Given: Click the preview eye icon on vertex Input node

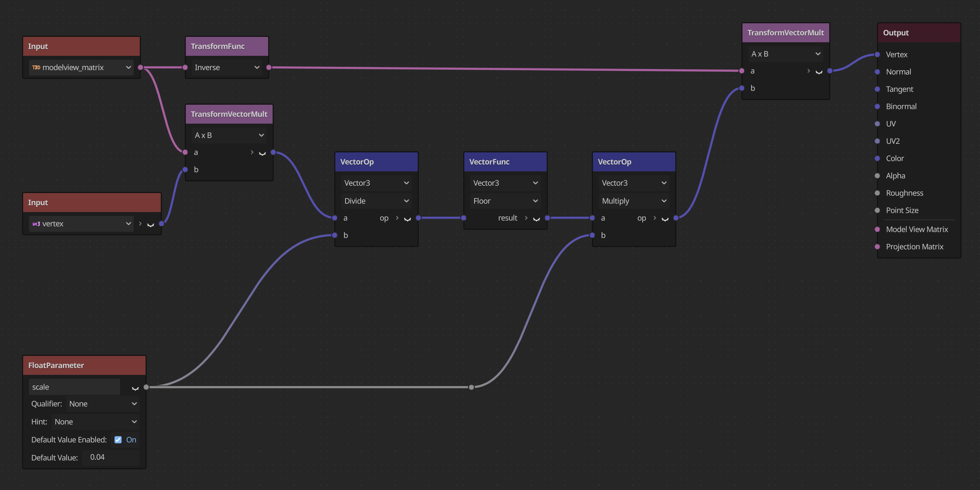Looking at the screenshot, I should tap(151, 224).
